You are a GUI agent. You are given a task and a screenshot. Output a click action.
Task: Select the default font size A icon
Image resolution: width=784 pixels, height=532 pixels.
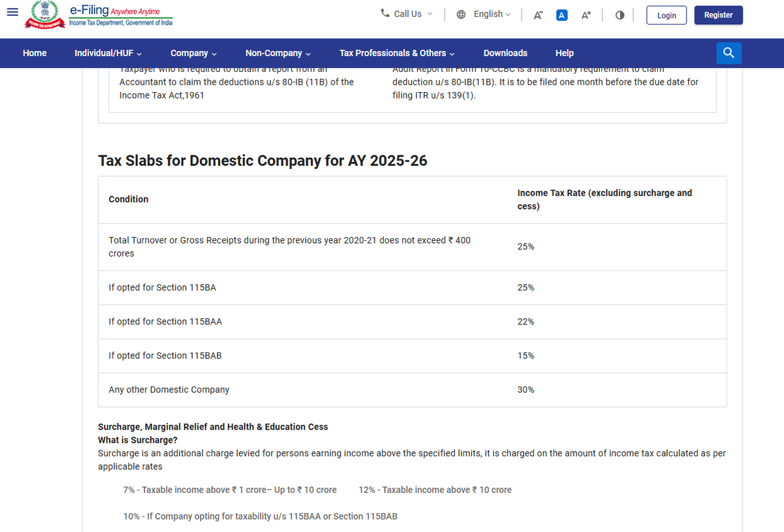tap(562, 15)
